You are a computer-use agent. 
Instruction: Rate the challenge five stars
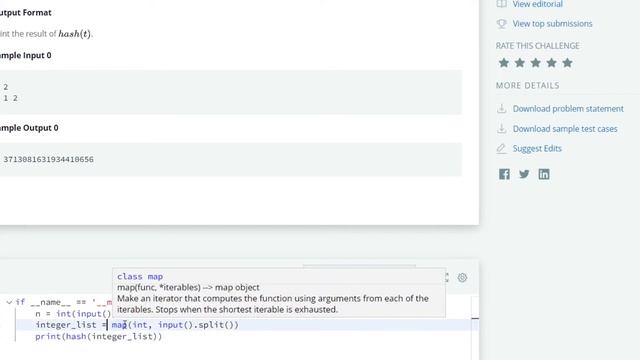point(567,63)
